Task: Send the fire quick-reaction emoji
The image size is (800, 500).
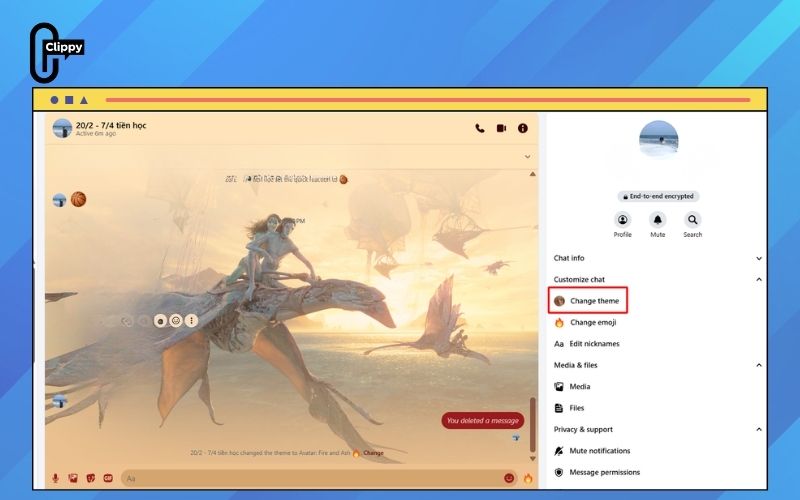Action: pyautogui.click(x=528, y=478)
